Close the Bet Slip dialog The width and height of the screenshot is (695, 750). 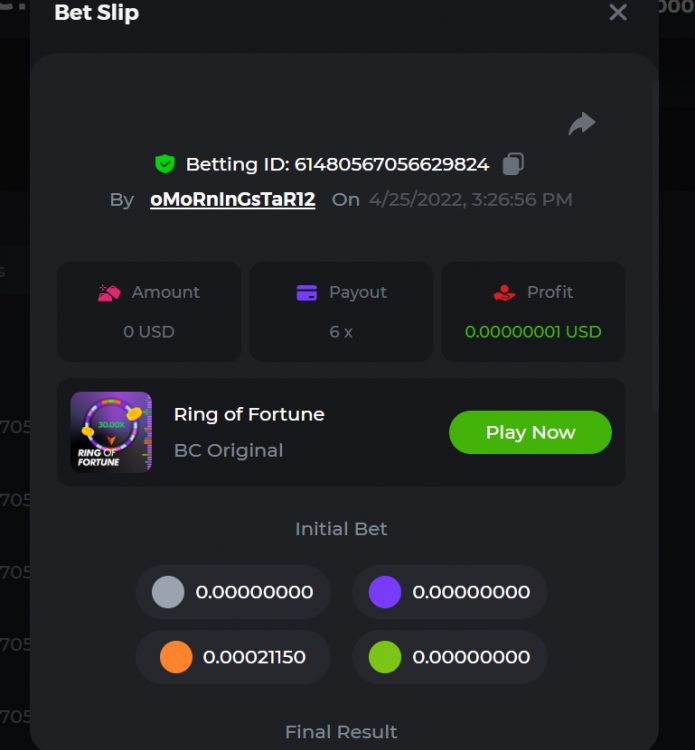(618, 13)
